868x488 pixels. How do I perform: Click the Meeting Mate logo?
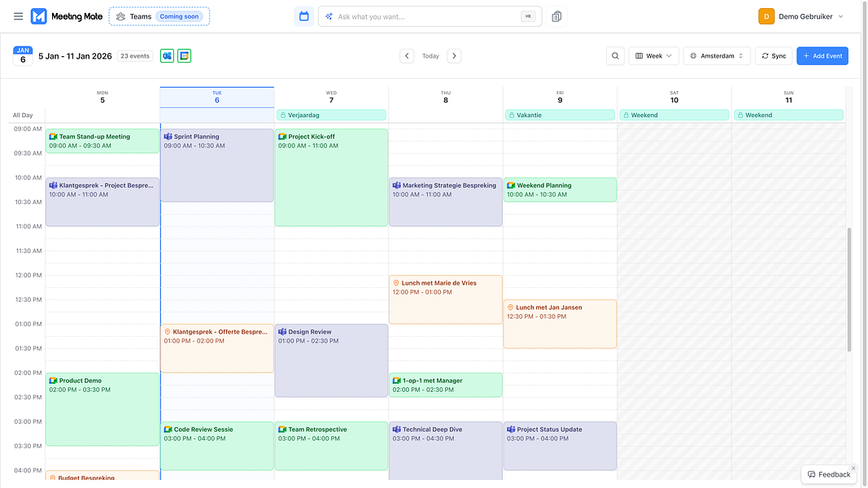tap(67, 16)
